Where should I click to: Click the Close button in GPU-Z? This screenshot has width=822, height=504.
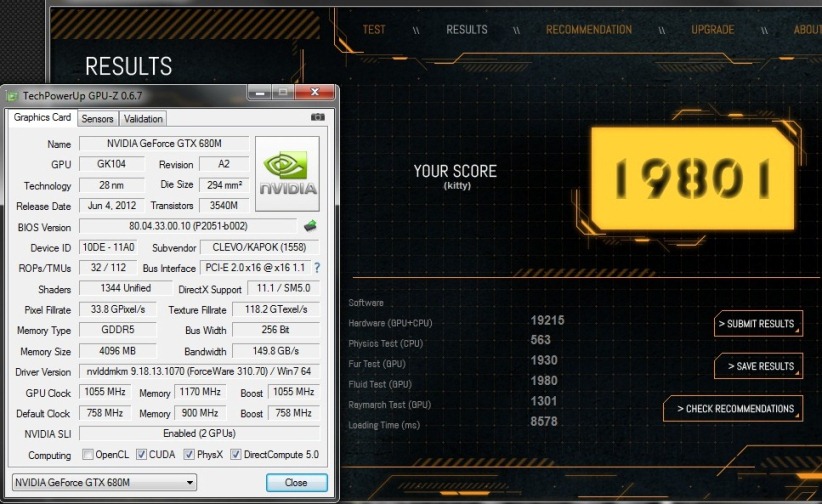(x=297, y=482)
